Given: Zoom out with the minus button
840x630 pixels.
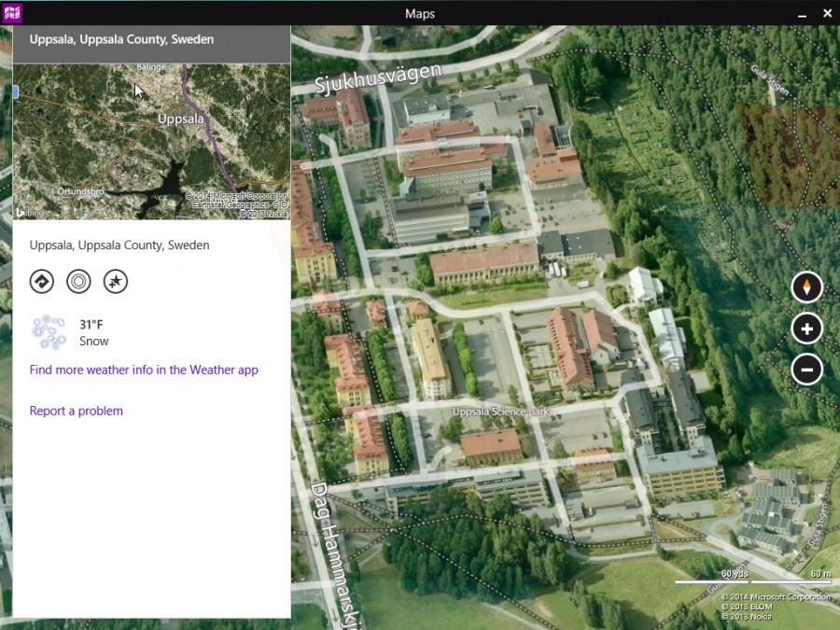Looking at the screenshot, I should [806, 369].
